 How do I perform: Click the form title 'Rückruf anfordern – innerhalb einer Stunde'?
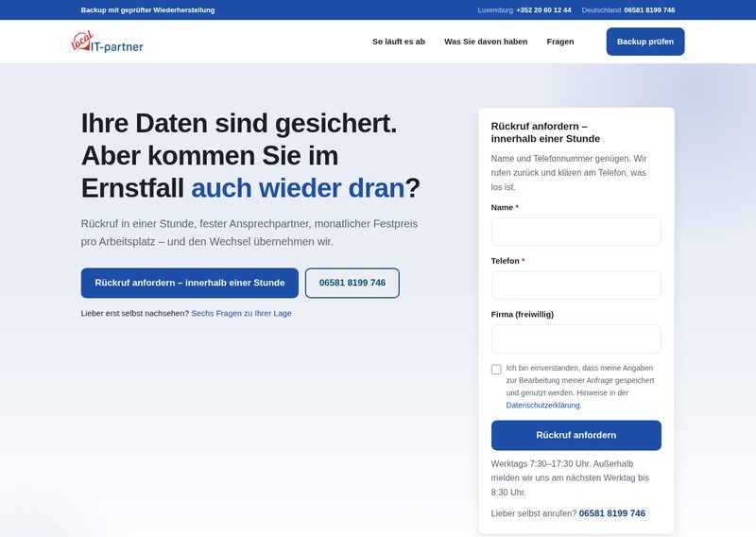(x=545, y=132)
